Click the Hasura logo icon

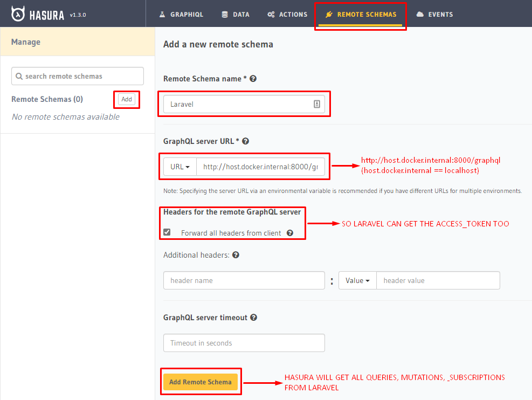click(x=18, y=14)
